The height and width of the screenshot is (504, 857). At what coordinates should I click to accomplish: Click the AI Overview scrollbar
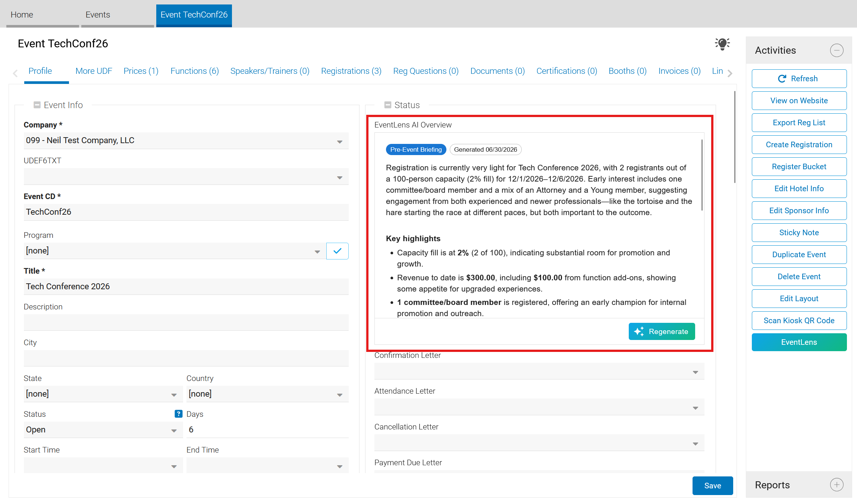point(702,175)
